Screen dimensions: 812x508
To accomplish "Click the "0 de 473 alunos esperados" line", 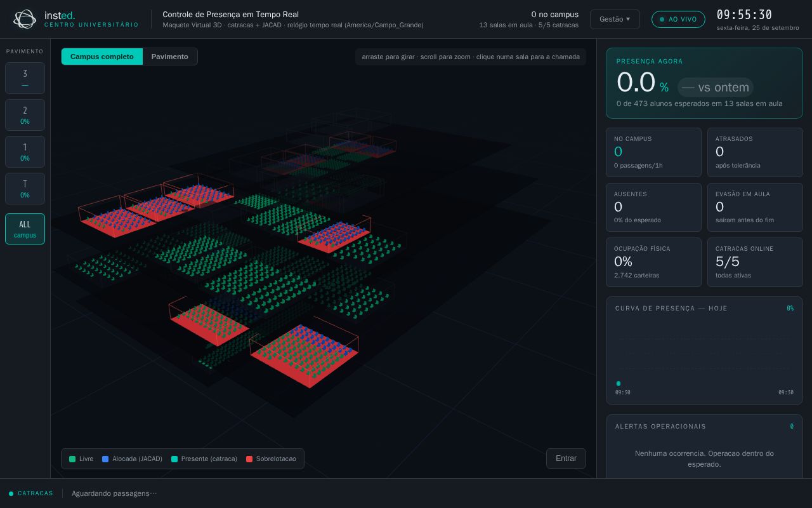I will coord(700,104).
